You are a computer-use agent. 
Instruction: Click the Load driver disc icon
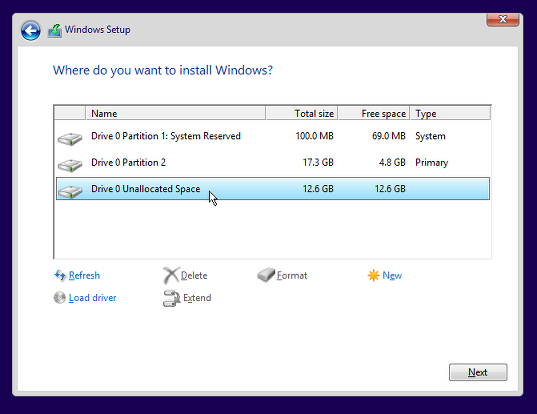[60, 298]
